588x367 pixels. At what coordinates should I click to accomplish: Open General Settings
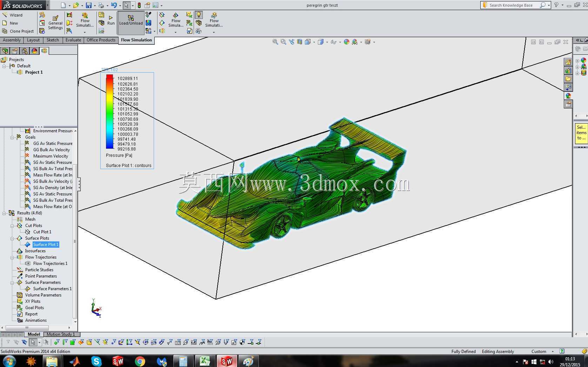click(55, 23)
